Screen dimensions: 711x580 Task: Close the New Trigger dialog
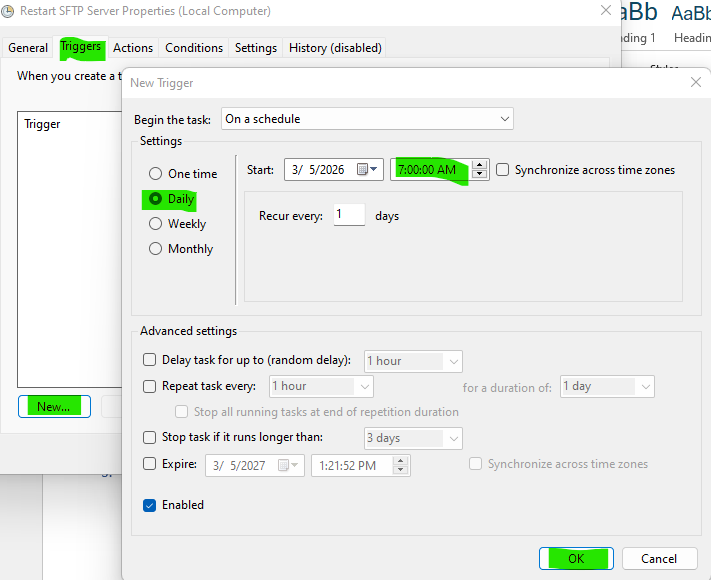tap(696, 83)
